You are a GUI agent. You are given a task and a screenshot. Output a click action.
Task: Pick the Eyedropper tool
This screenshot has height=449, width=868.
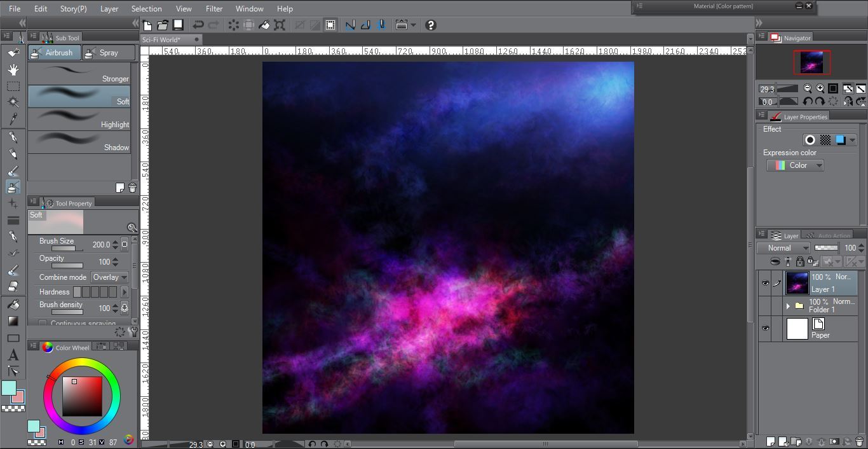click(x=13, y=119)
